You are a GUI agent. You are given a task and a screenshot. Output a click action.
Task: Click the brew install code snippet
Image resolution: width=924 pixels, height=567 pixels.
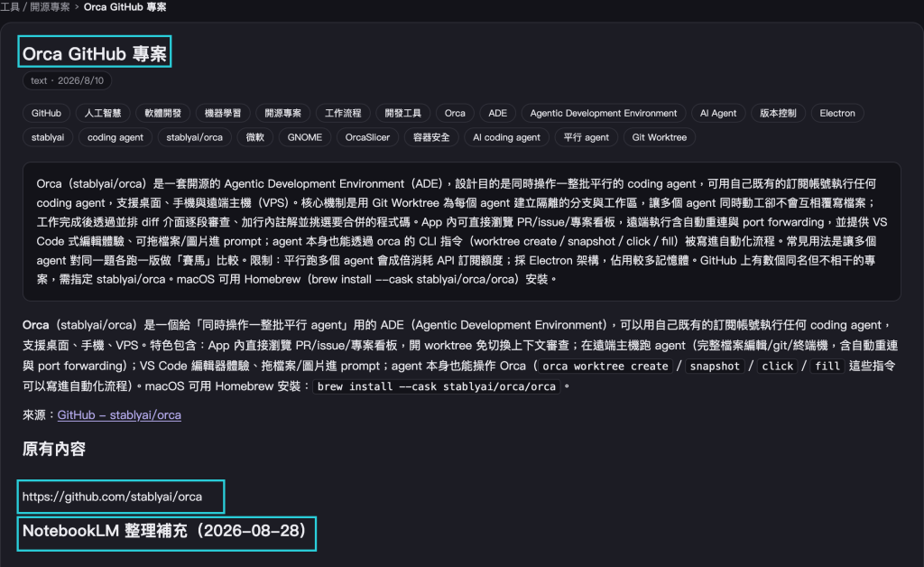pyautogui.click(x=436, y=386)
